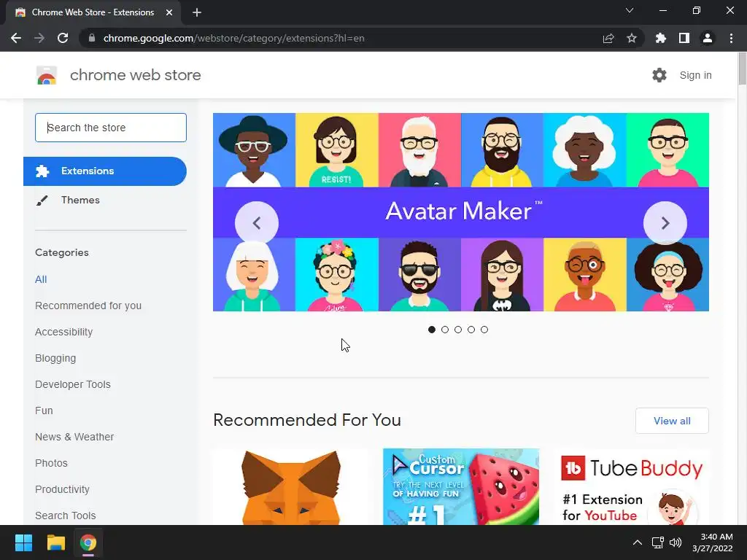Open a new tab with plus button
747x560 pixels.
[197, 12]
